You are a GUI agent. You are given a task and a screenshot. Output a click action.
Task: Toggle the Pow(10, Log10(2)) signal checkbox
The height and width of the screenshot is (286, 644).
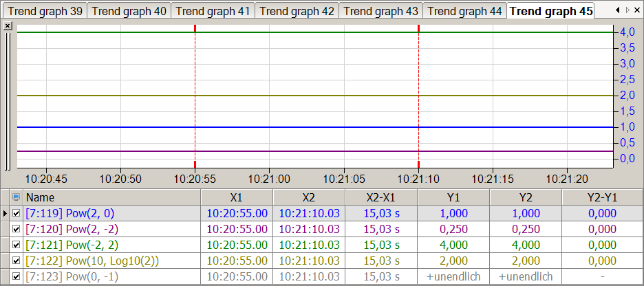pyautogui.click(x=16, y=260)
